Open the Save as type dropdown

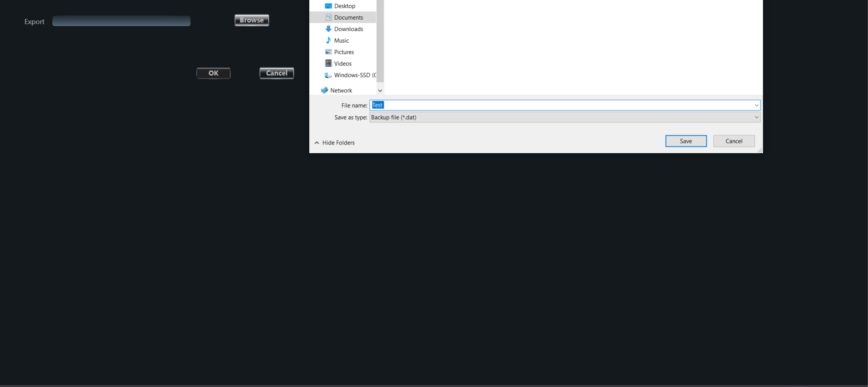(564, 117)
